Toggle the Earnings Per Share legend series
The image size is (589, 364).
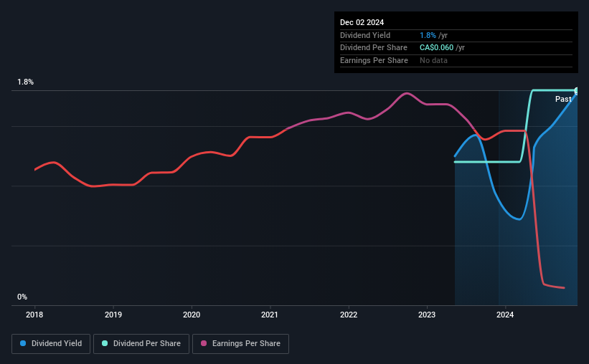pos(240,344)
